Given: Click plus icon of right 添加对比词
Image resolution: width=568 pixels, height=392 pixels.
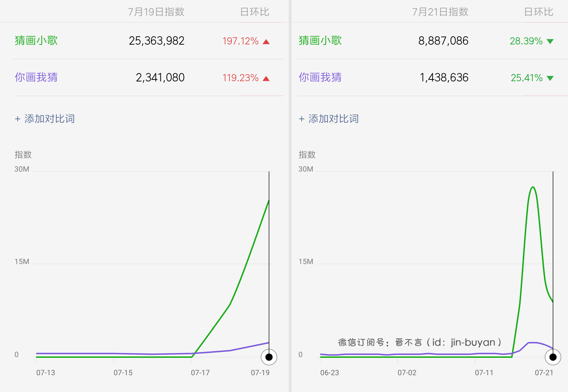Looking at the screenshot, I should pyautogui.click(x=302, y=119).
